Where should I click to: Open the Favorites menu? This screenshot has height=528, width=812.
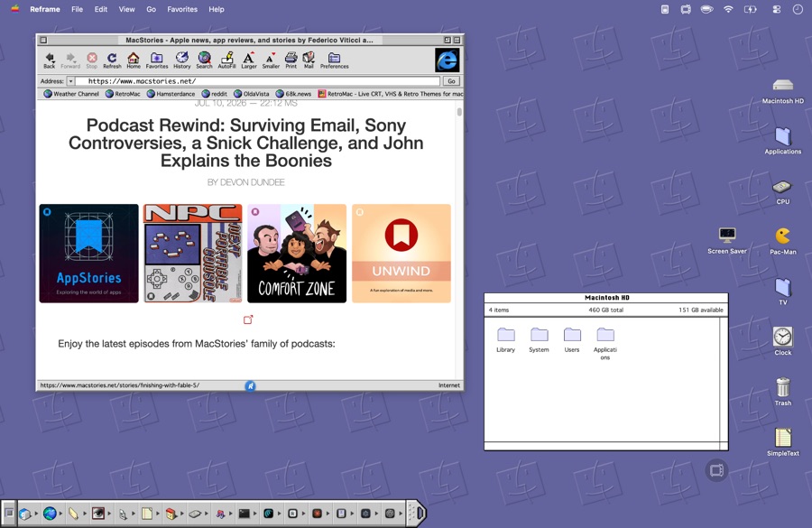pos(182,9)
